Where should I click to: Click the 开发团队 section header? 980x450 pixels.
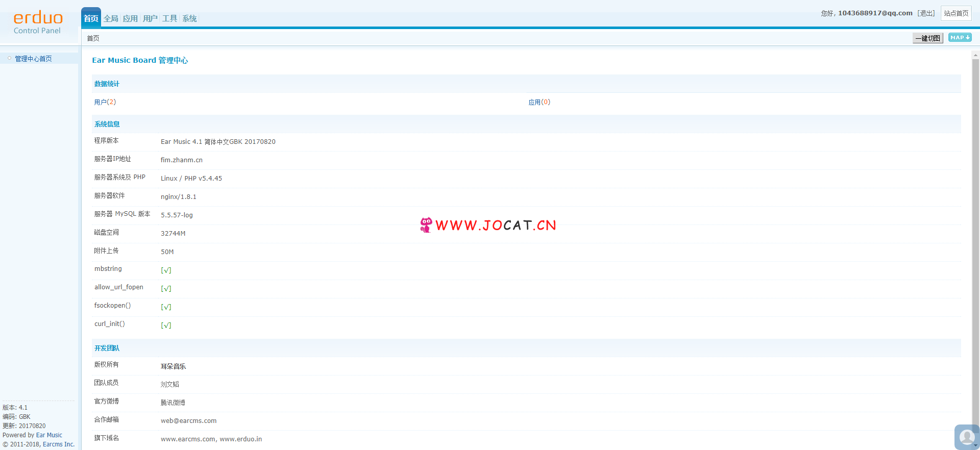click(107, 348)
